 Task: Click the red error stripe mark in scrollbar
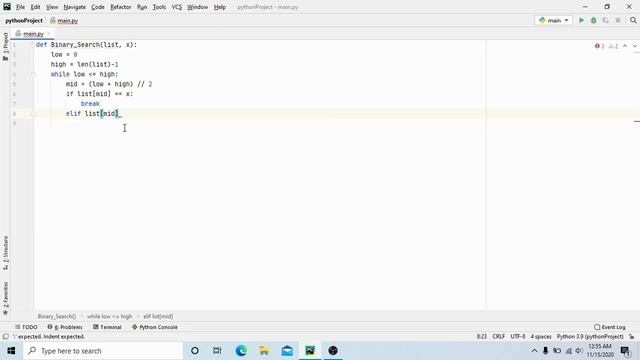(637, 121)
